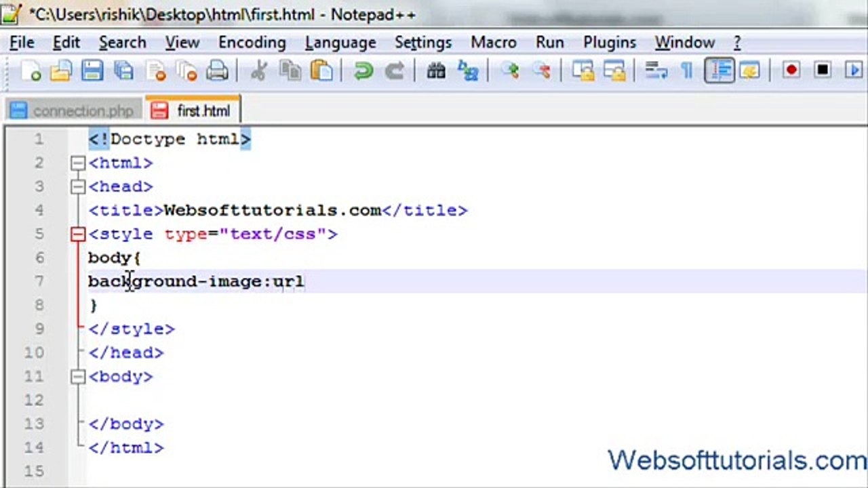Click the Playback macro icon
868x488 pixels.
pos(854,70)
